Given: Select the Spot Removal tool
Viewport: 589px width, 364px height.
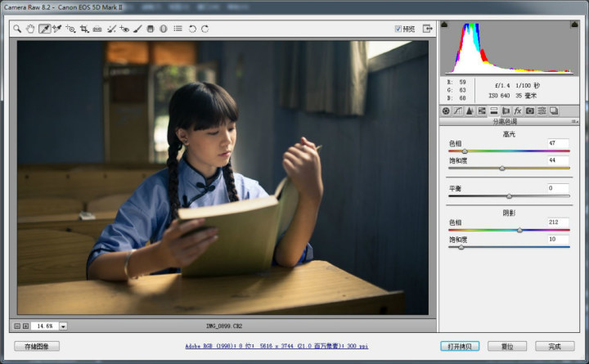Looking at the screenshot, I should (111, 29).
